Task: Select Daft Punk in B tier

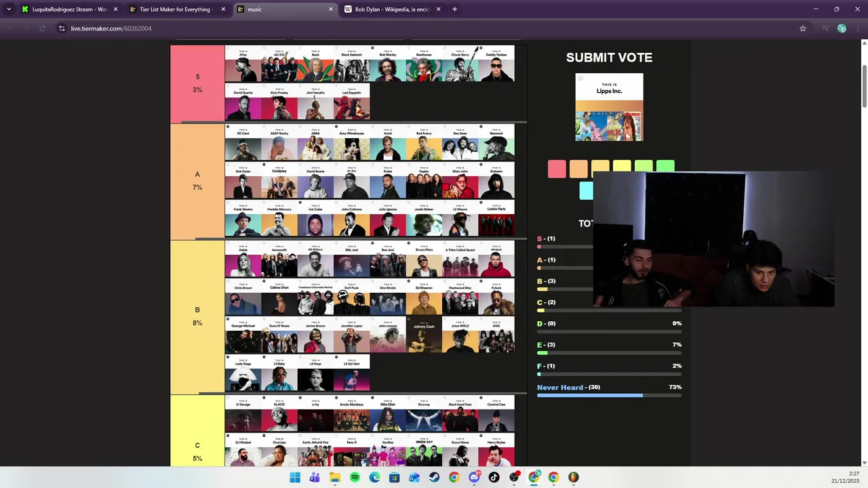Action: pyautogui.click(x=351, y=297)
